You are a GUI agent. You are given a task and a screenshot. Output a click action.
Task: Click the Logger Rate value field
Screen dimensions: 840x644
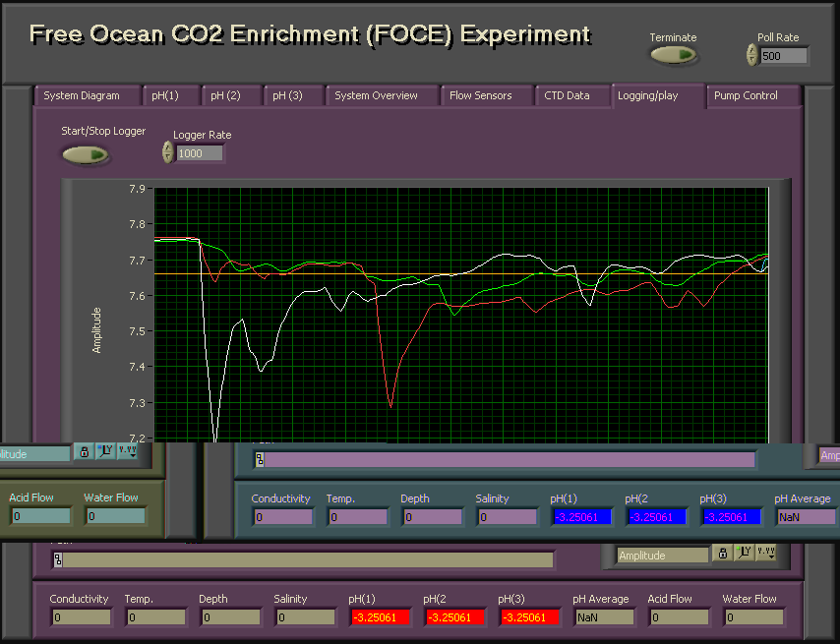pyautogui.click(x=199, y=153)
